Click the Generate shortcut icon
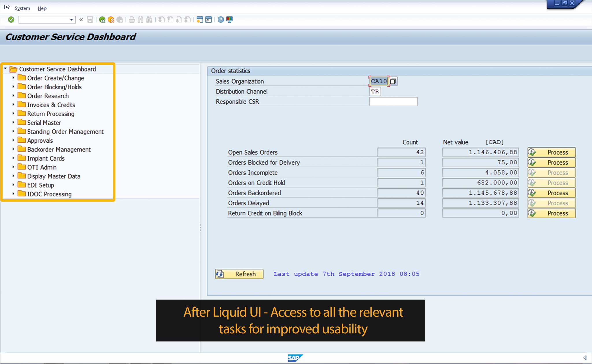This screenshot has width=592, height=364. click(208, 20)
